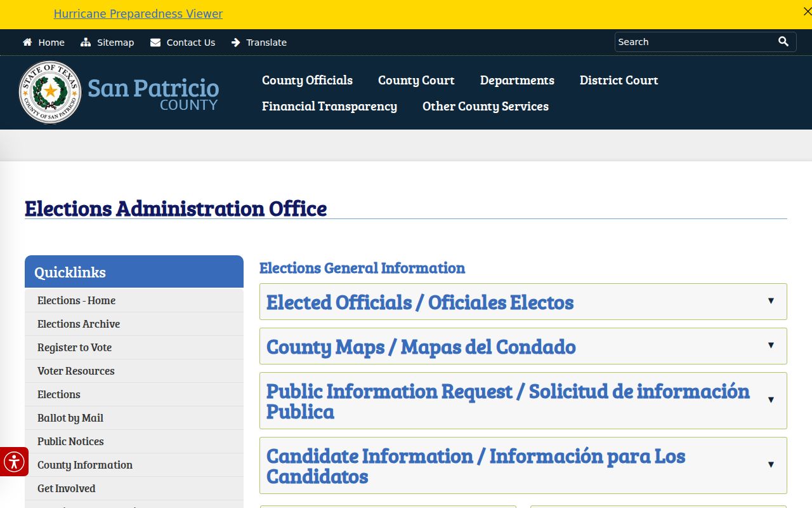Click the Elections General Information heading
This screenshot has height=508, width=812.
pyautogui.click(x=362, y=268)
